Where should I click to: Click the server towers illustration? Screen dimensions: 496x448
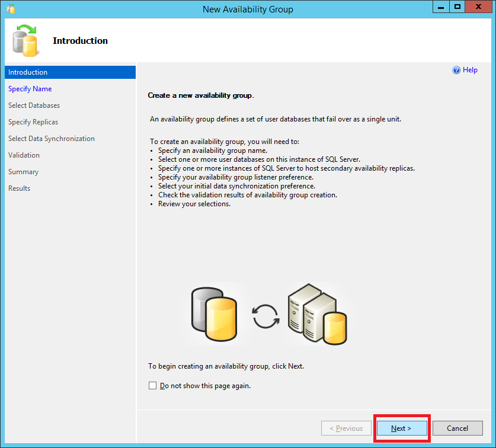[316, 314]
